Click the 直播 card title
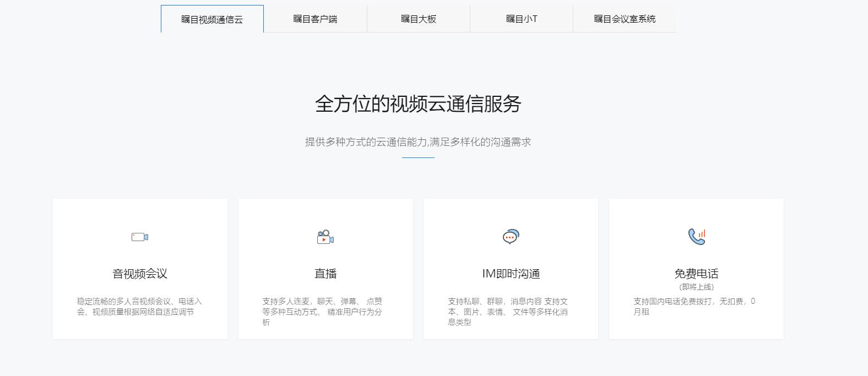The image size is (868, 376). click(325, 274)
